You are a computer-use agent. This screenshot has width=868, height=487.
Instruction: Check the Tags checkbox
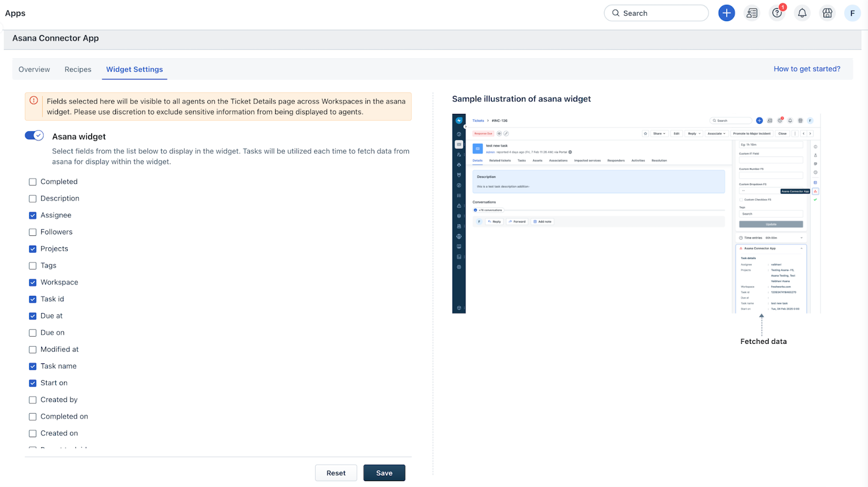(x=33, y=266)
